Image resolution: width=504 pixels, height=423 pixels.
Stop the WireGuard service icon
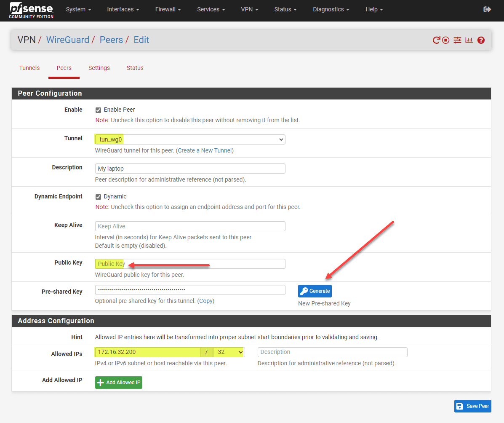pyautogui.click(x=445, y=40)
